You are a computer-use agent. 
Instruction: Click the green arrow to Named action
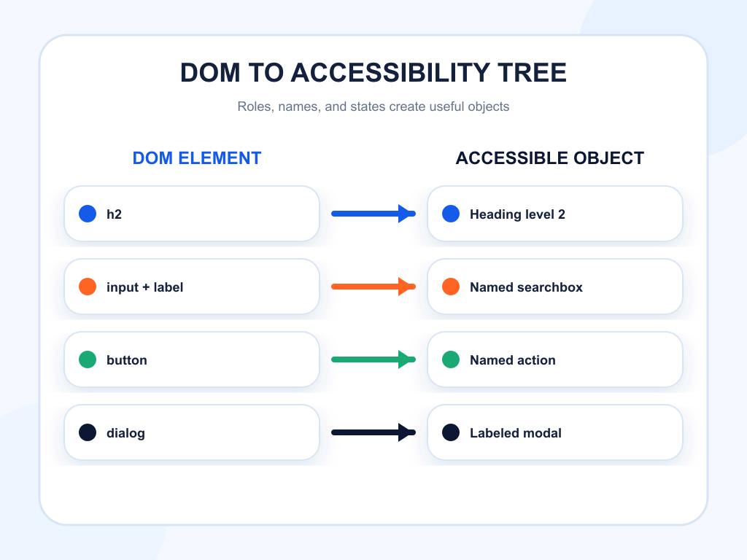[x=373, y=359]
